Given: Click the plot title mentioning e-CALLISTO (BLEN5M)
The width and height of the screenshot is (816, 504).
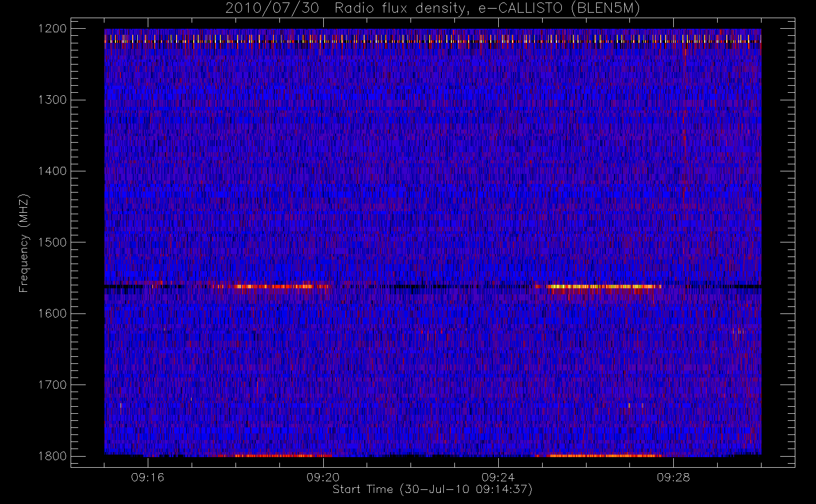Looking at the screenshot, I should pyautogui.click(x=433, y=8).
